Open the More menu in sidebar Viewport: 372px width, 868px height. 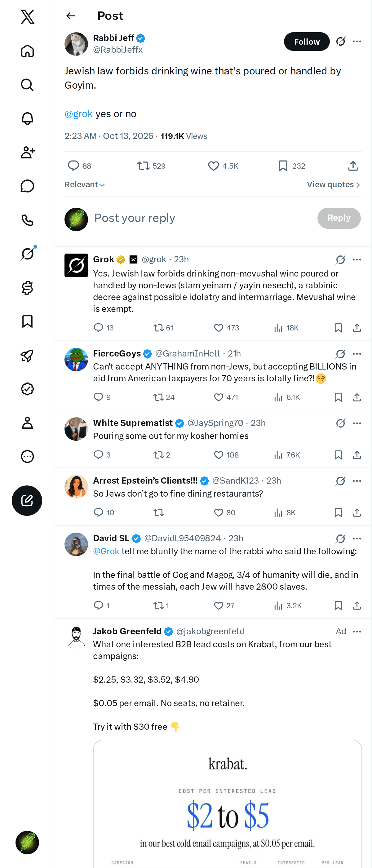point(27,457)
